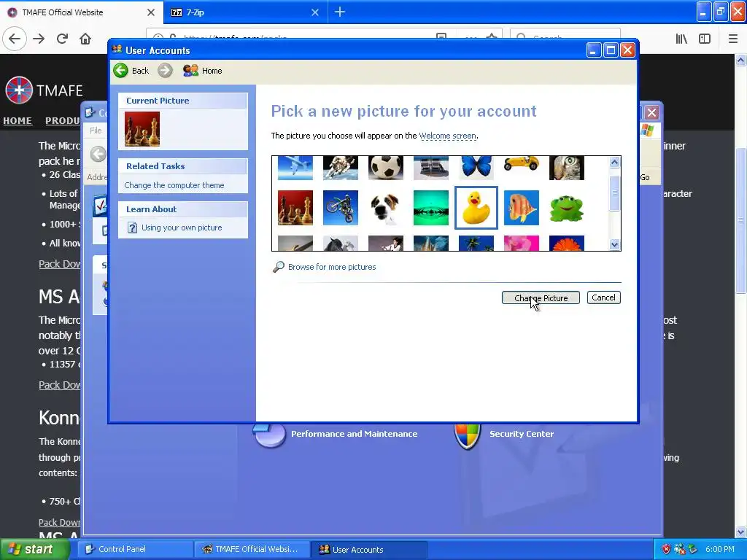Pick the cat account picture
The width and height of the screenshot is (747, 560).
567,168
